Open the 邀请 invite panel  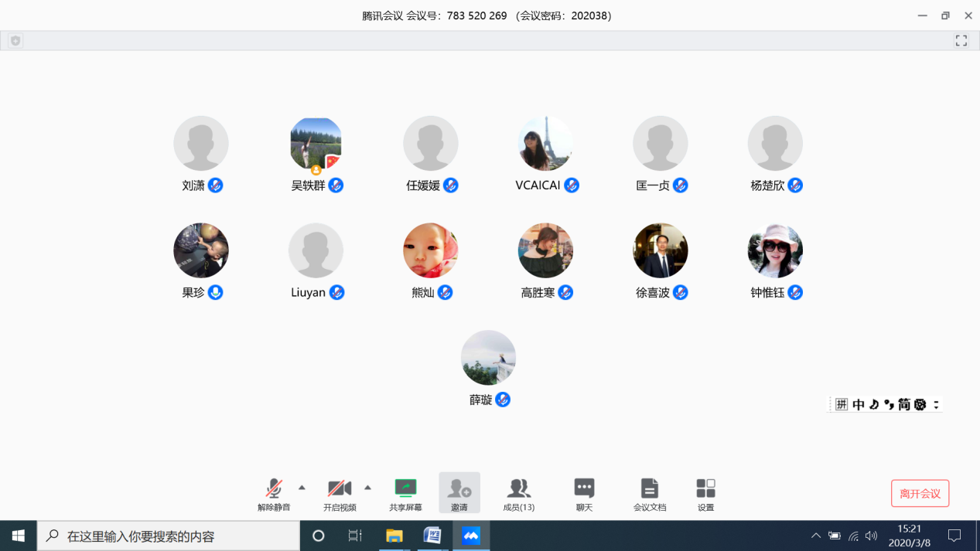(459, 493)
